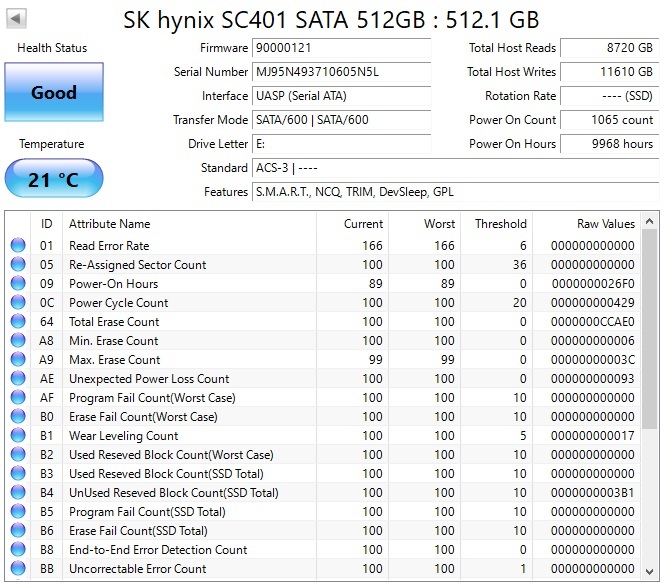
Task: Select the Unexpected Power Loss Count attribute name
Action: coord(149,379)
